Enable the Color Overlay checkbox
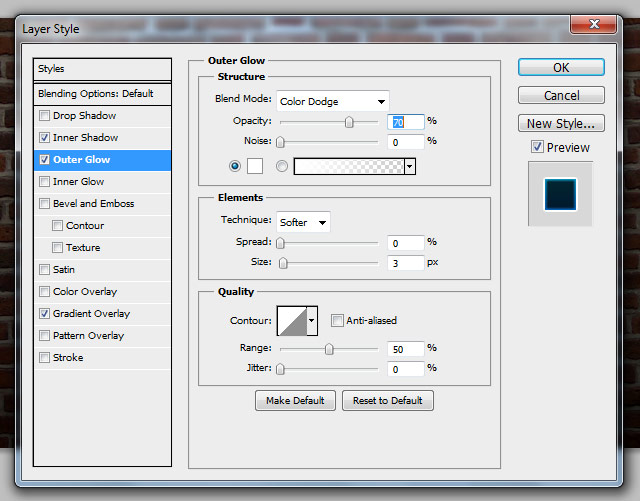 point(44,292)
